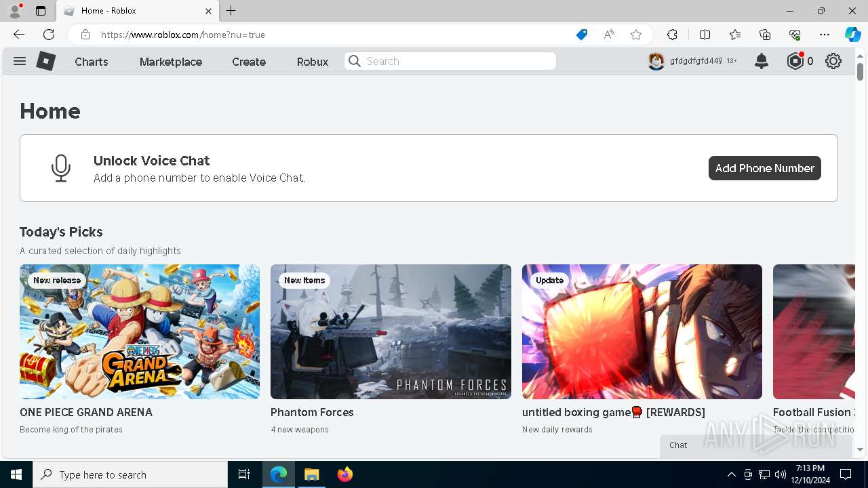Open the Phantom Forces thumbnail

[x=391, y=331]
